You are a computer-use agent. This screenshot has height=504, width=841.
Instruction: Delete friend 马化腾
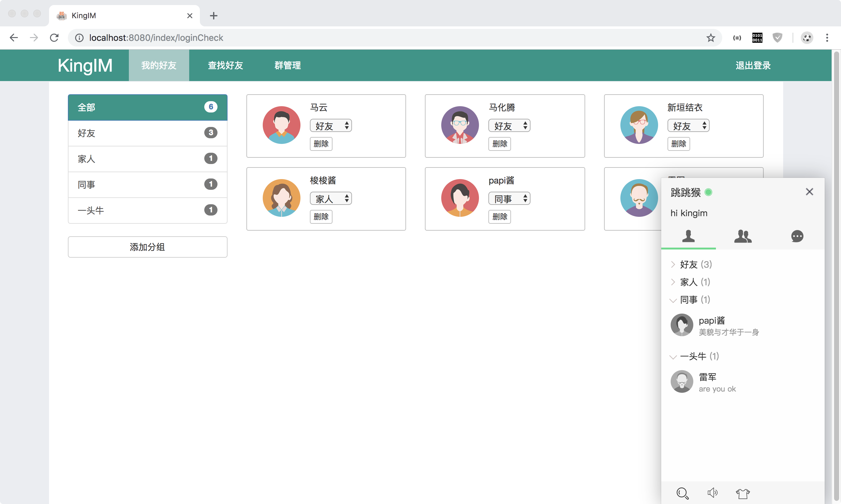pyautogui.click(x=499, y=144)
